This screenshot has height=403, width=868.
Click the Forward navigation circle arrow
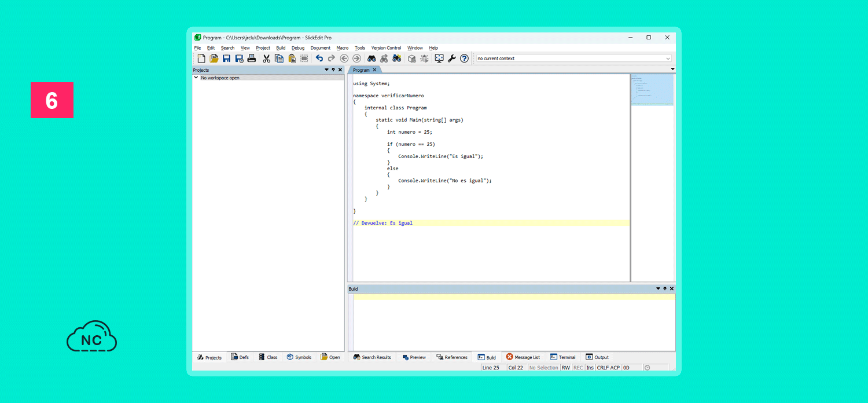[x=357, y=58]
